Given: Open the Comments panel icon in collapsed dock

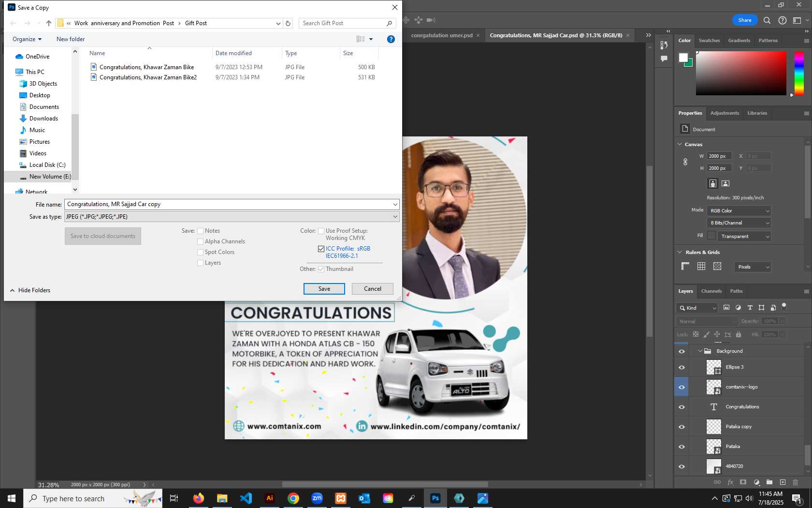Looking at the screenshot, I should tap(664, 59).
